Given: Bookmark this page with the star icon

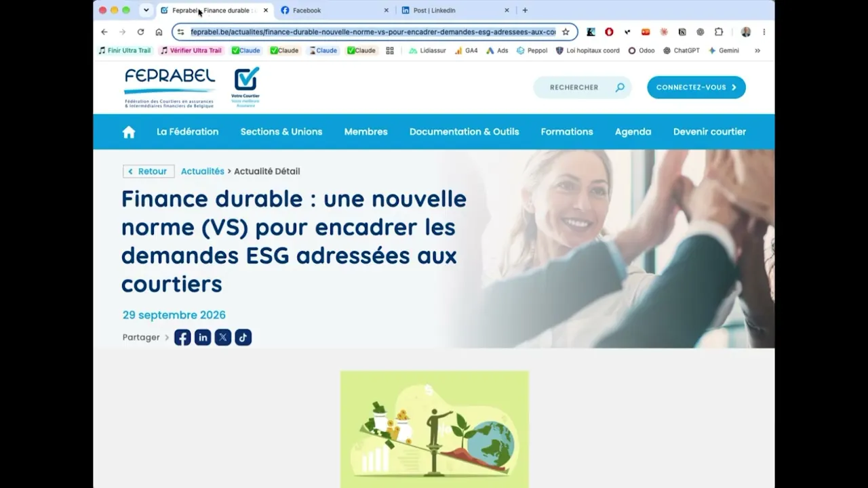Looking at the screenshot, I should pos(566,32).
